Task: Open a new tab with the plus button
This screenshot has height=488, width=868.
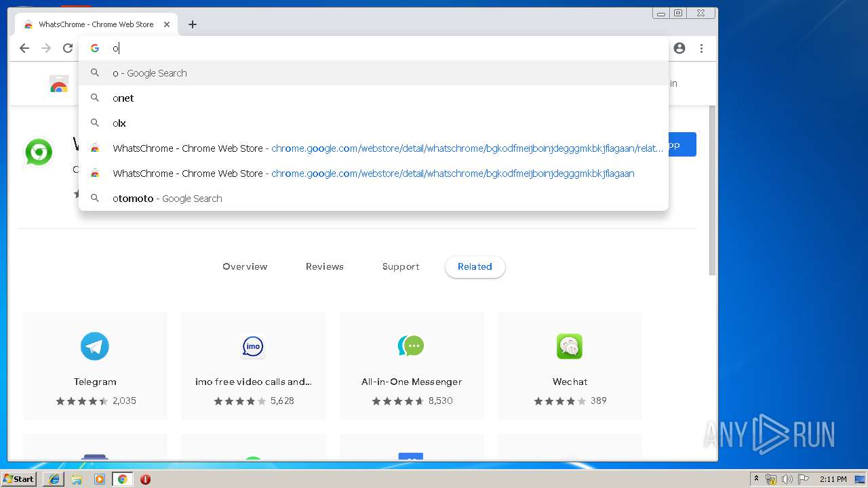Action: click(193, 24)
